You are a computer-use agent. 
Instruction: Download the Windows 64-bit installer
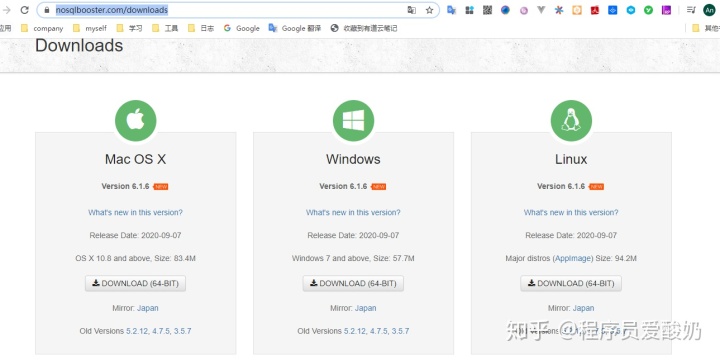click(353, 283)
